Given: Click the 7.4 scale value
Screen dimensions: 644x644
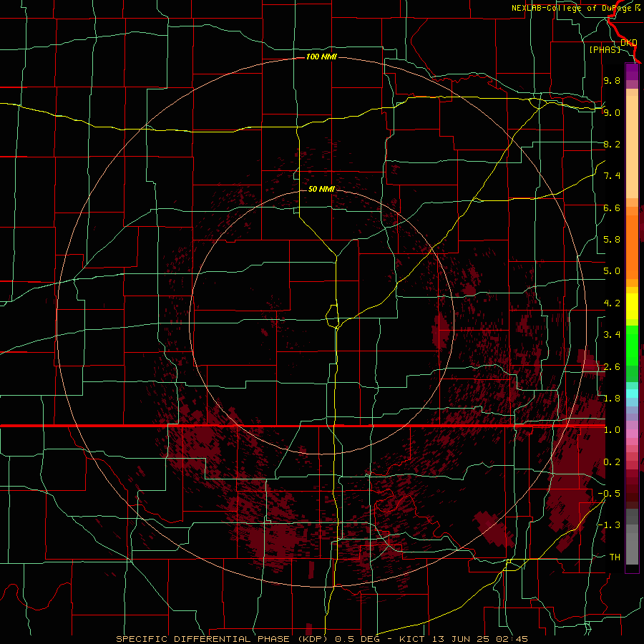Looking at the screenshot, I should coord(612,176).
